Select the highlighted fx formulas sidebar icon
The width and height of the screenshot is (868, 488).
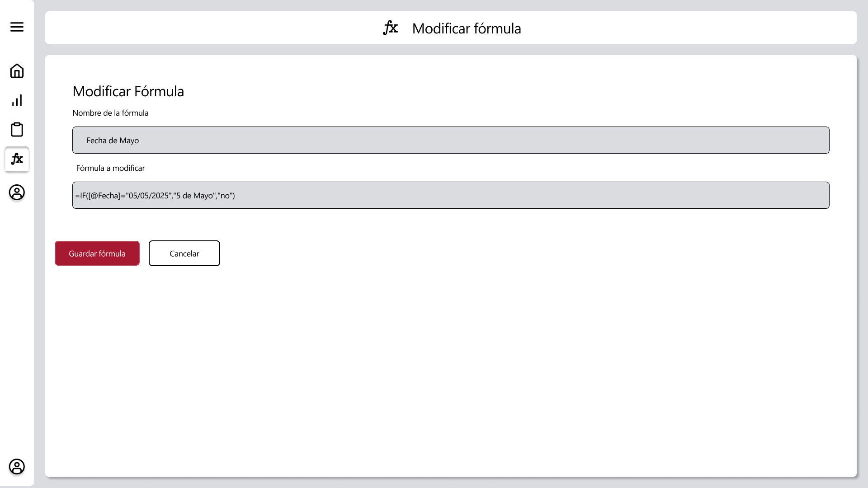click(x=17, y=159)
